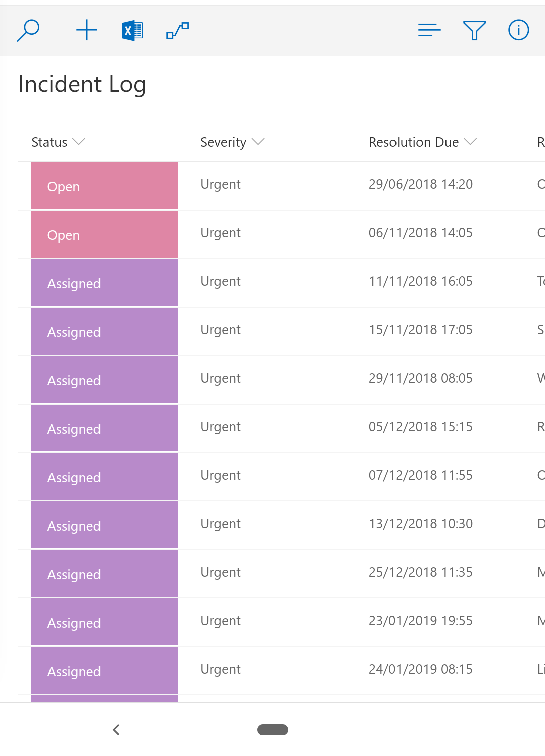Click the 29/11/2018 08:05 resolution date
The width and height of the screenshot is (545, 756).
tap(420, 378)
